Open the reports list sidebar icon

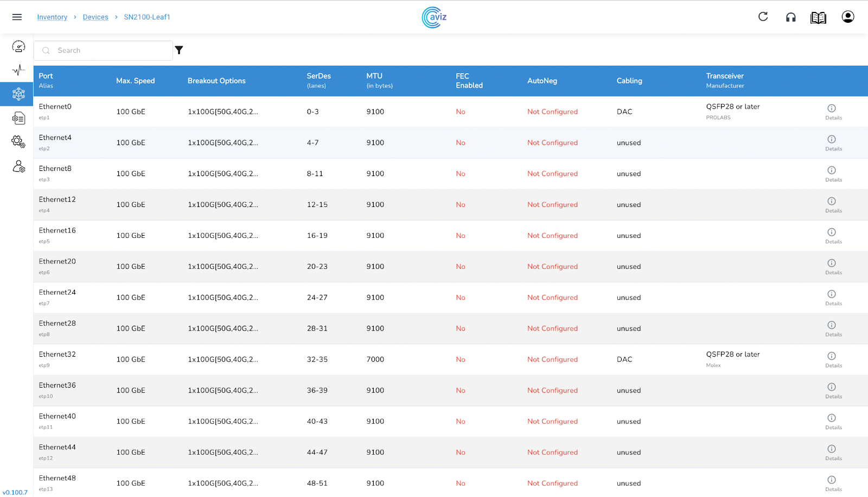(x=18, y=118)
